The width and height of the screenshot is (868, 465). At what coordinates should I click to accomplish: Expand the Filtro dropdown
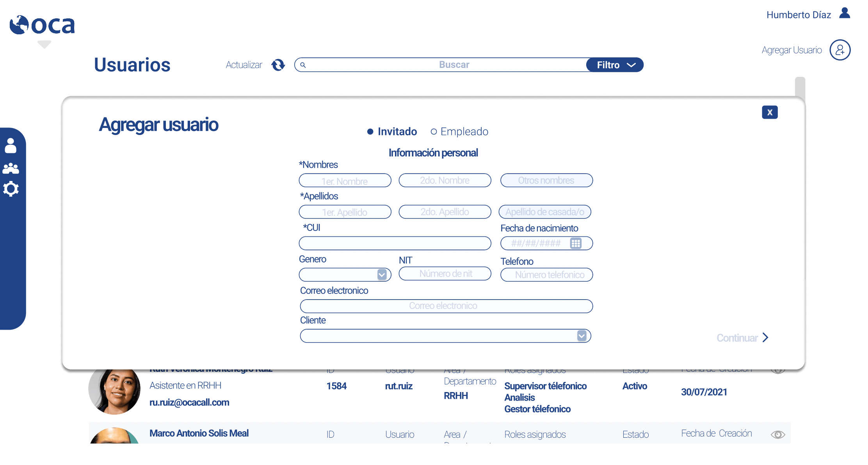pyautogui.click(x=615, y=65)
